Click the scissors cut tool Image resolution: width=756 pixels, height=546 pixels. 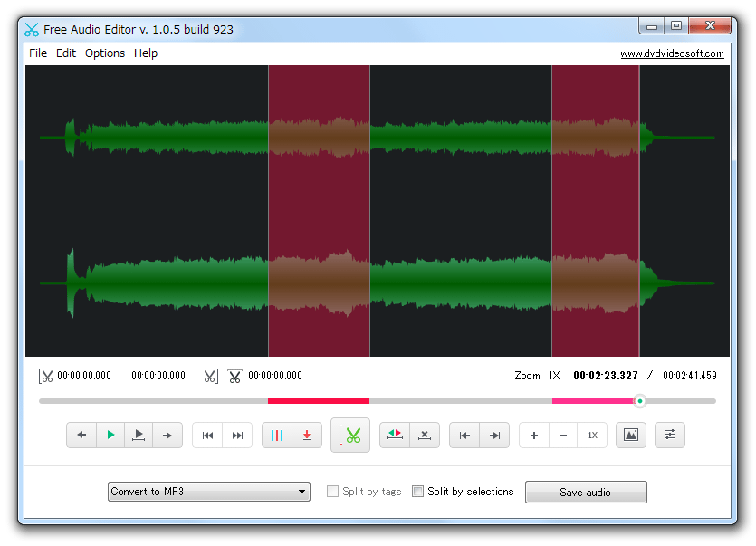click(350, 435)
